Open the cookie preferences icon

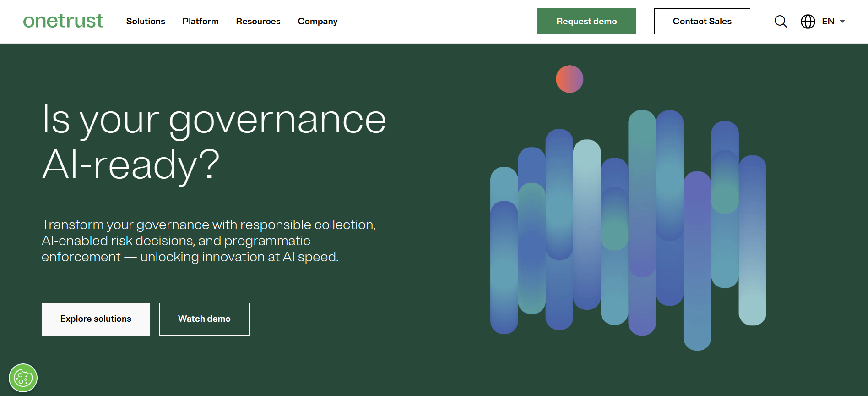point(23,378)
